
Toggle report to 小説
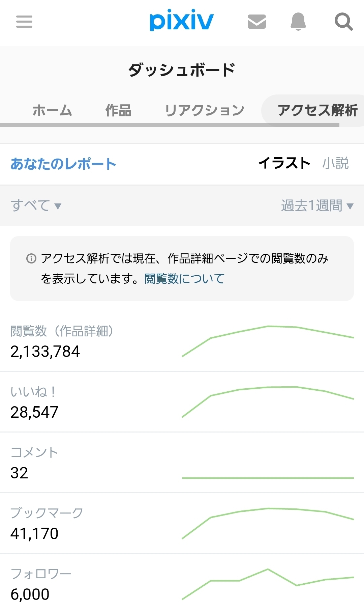click(x=335, y=163)
